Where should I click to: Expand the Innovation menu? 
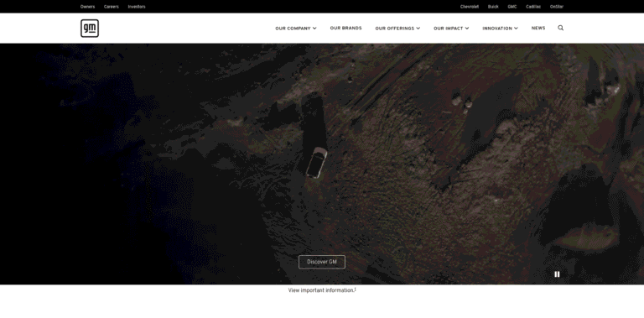(x=500, y=29)
